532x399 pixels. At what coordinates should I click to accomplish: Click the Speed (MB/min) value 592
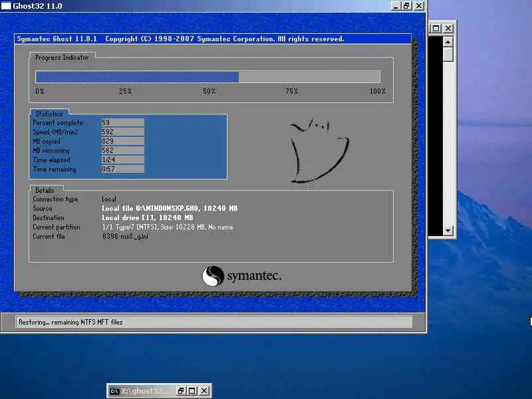[x=123, y=132]
